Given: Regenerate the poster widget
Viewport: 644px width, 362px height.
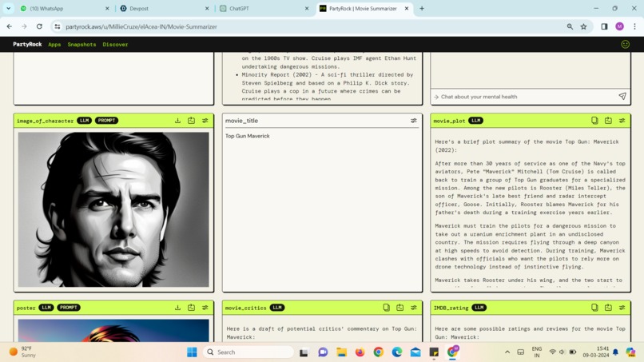Looking at the screenshot, I should (192, 308).
